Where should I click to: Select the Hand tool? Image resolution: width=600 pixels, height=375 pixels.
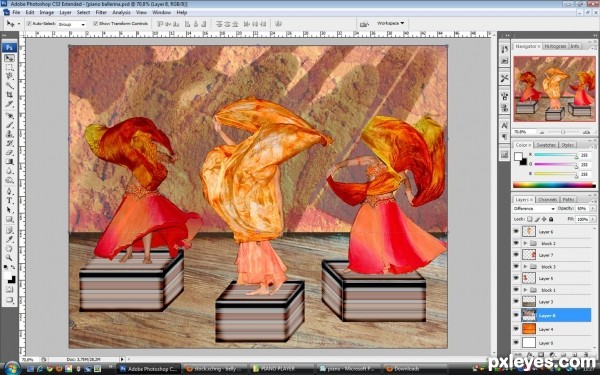point(10,249)
